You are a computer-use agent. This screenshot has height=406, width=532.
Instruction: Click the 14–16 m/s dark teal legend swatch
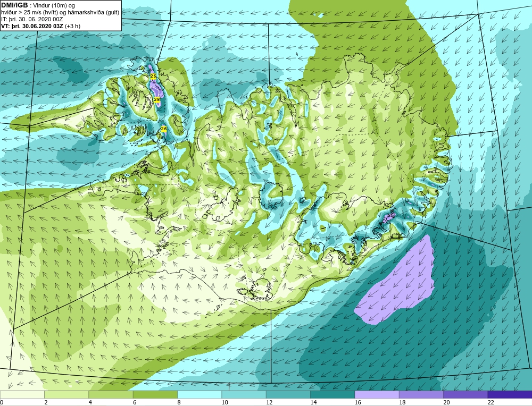332,394
